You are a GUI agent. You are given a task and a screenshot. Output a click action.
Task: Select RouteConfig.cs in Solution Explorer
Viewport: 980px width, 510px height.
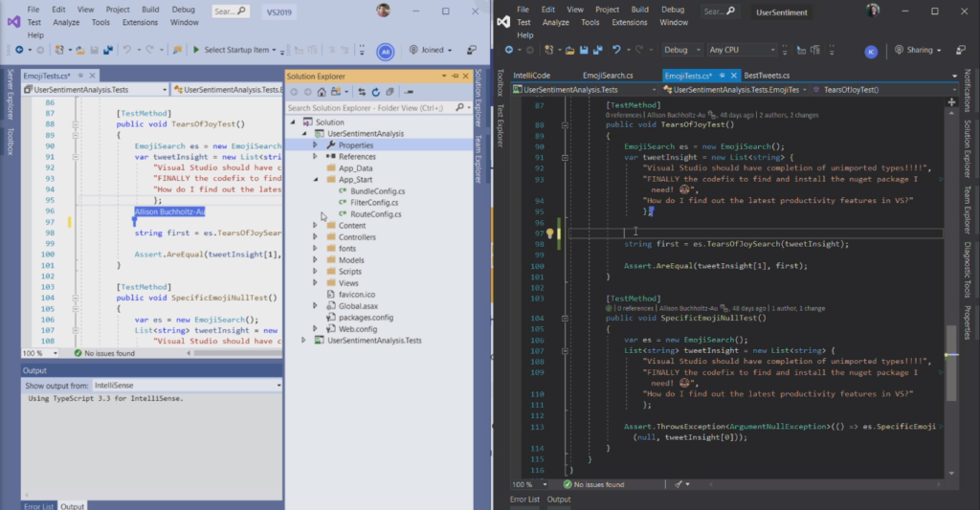tap(375, 214)
